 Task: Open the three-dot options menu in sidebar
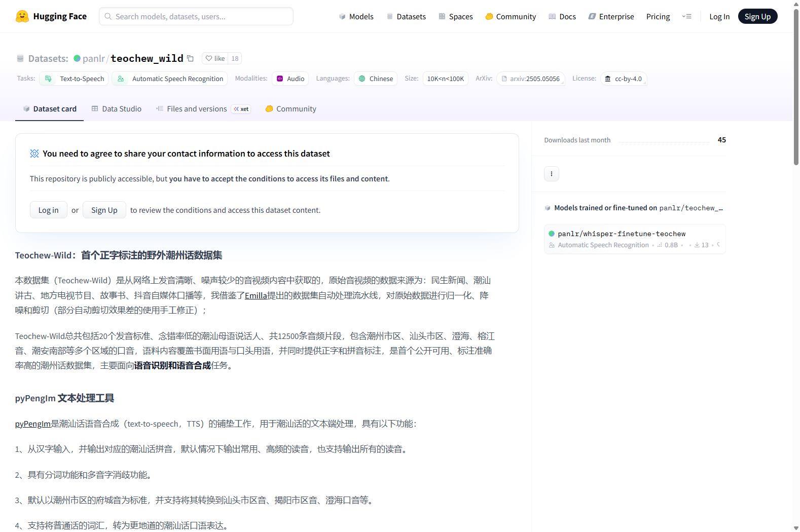click(x=552, y=174)
